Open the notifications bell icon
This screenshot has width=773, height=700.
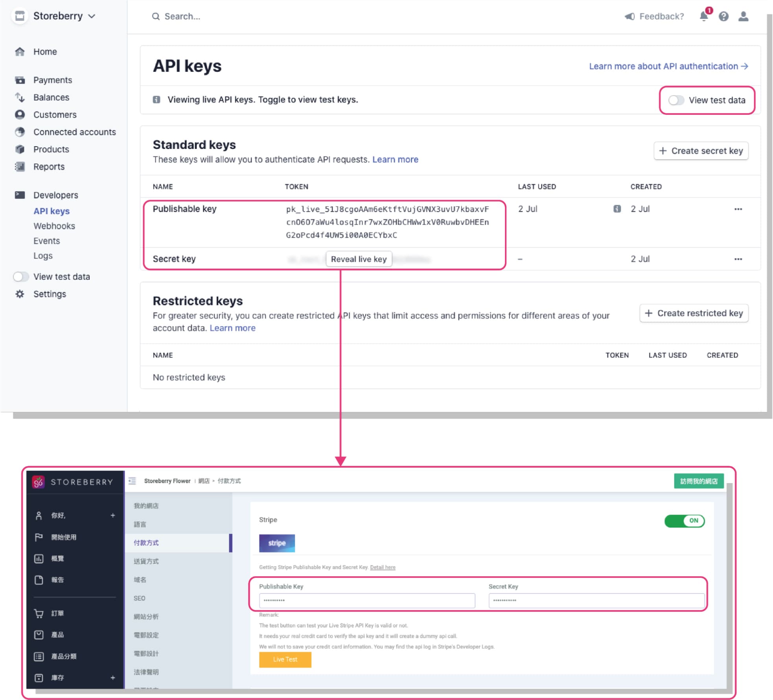pos(704,16)
